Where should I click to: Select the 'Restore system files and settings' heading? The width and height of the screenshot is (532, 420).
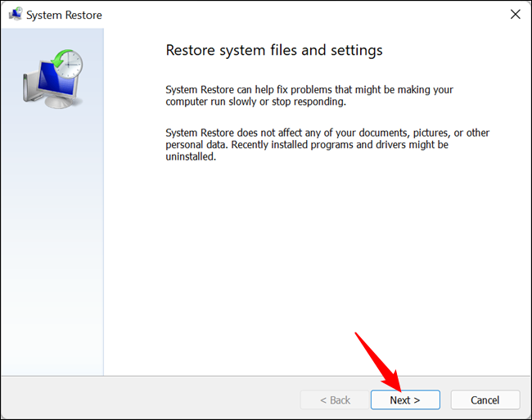coord(274,50)
